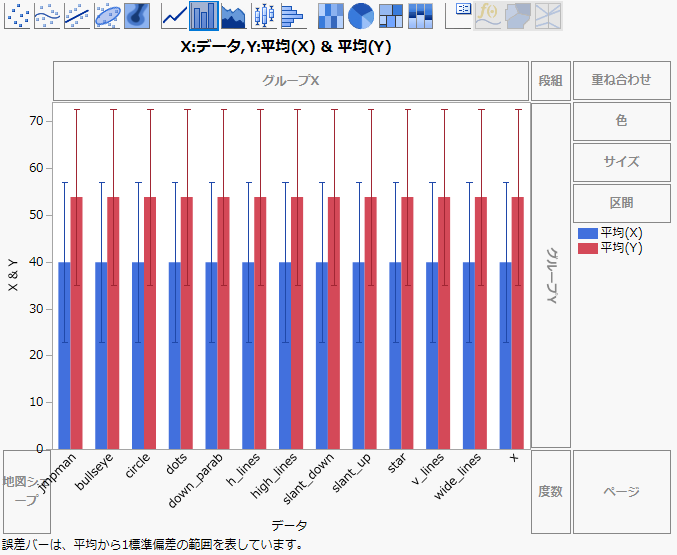Click the グループX drop zone
This screenshot has width=677, height=555.
point(290,80)
